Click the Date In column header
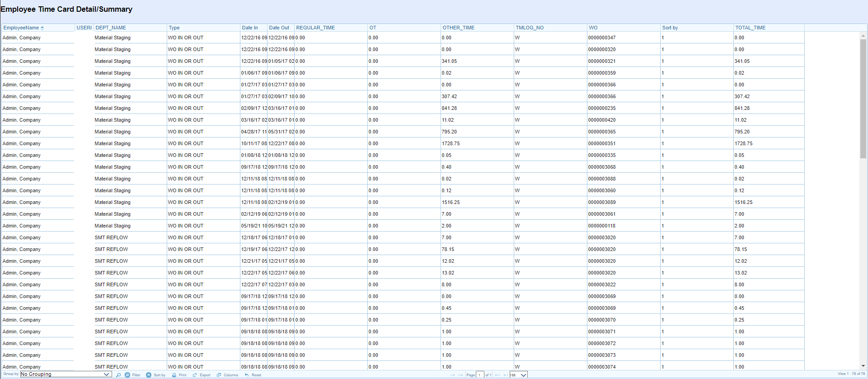This screenshot has height=379, width=868. (253, 28)
